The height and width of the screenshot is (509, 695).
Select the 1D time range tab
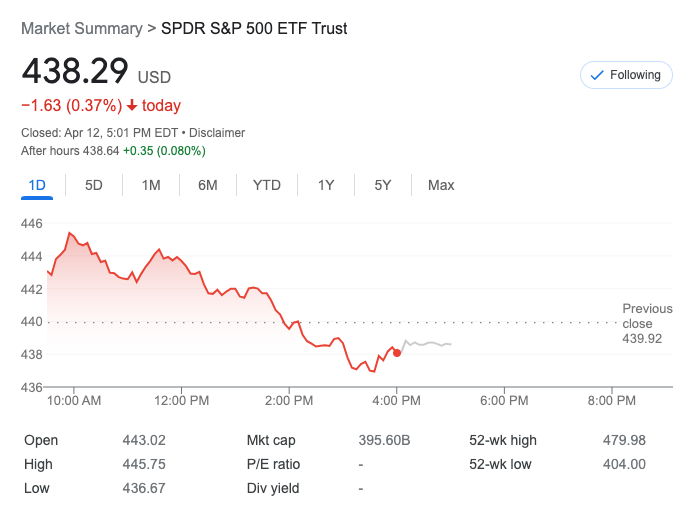click(x=37, y=185)
